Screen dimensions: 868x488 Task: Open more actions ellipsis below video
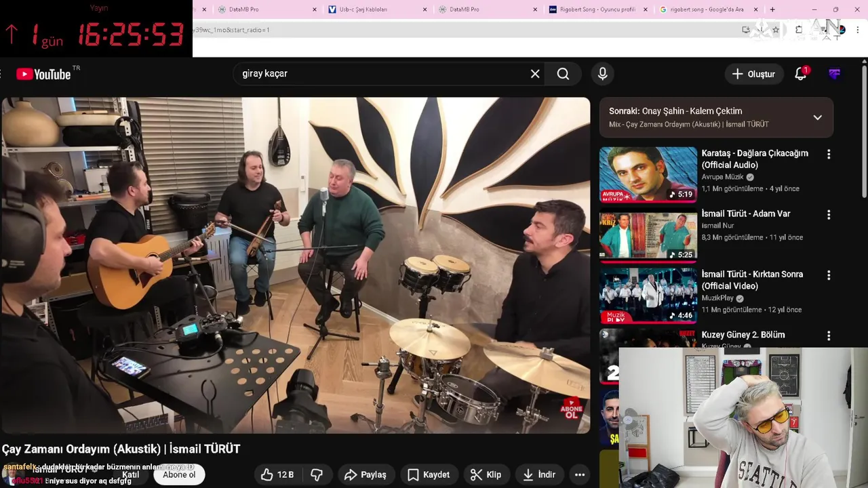(580, 474)
